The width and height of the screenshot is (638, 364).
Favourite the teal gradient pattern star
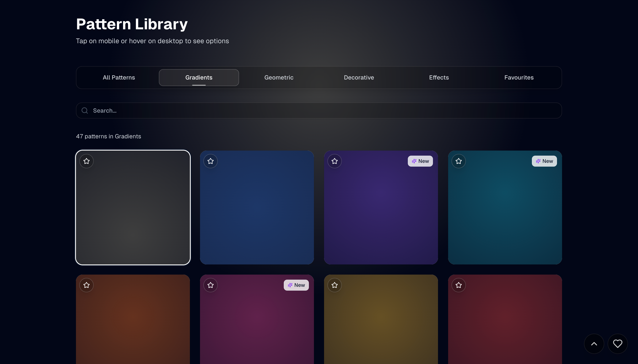(459, 161)
